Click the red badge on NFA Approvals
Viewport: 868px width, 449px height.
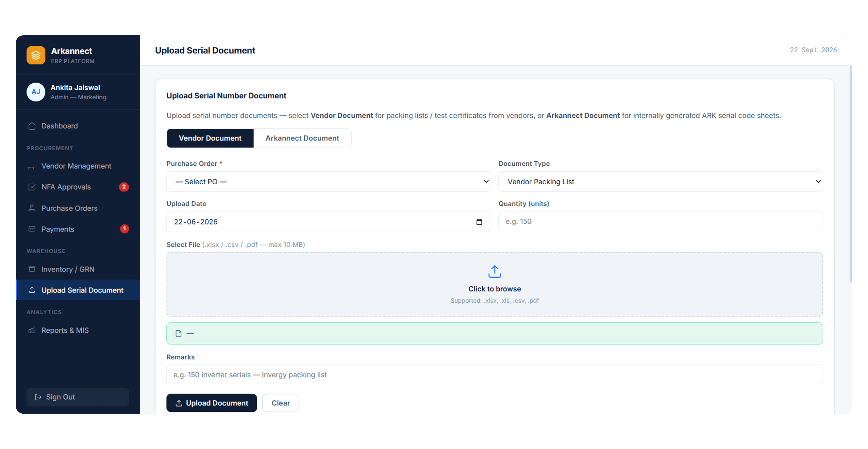pyautogui.click(x=124, y=187)
